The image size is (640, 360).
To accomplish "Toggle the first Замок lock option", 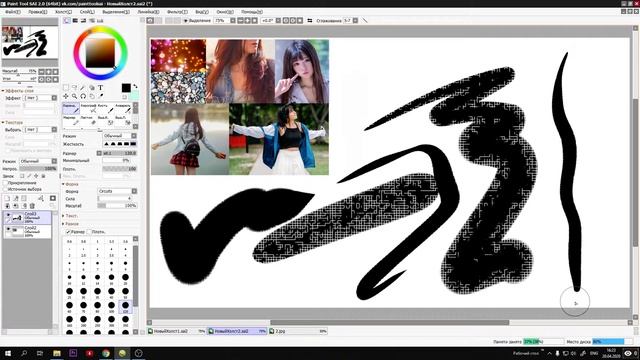I will (x=22, y=176).
